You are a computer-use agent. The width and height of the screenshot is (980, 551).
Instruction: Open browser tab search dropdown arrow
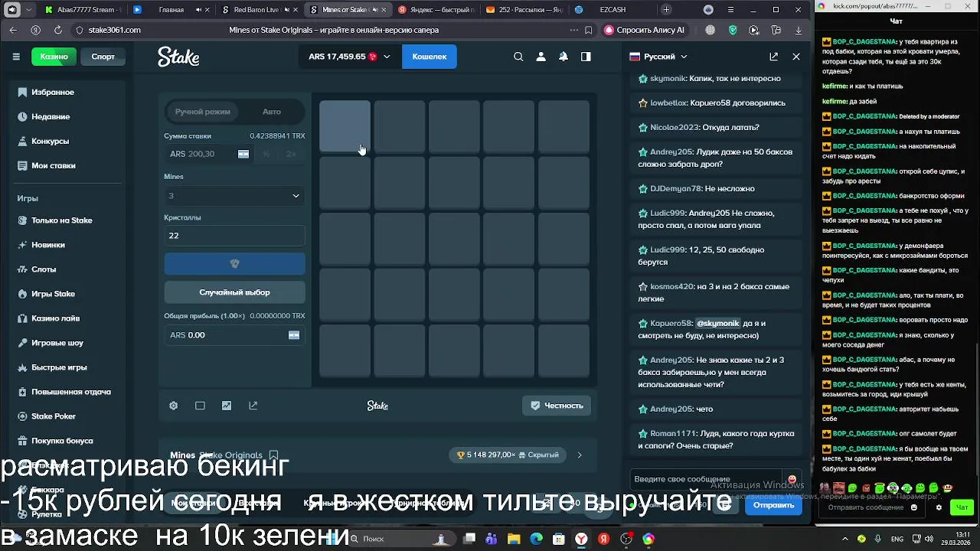tap(28, 10)
